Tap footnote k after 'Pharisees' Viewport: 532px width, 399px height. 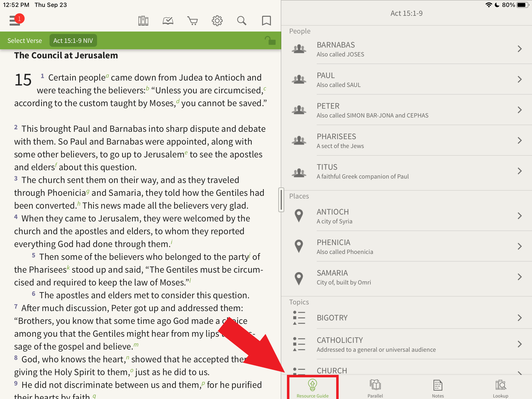[68, 268]
